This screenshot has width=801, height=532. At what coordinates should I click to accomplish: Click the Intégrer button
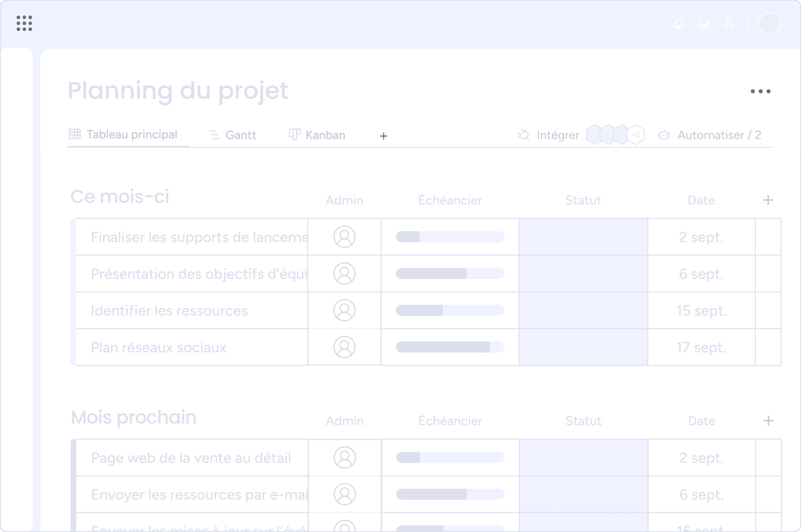coord(548,135)
